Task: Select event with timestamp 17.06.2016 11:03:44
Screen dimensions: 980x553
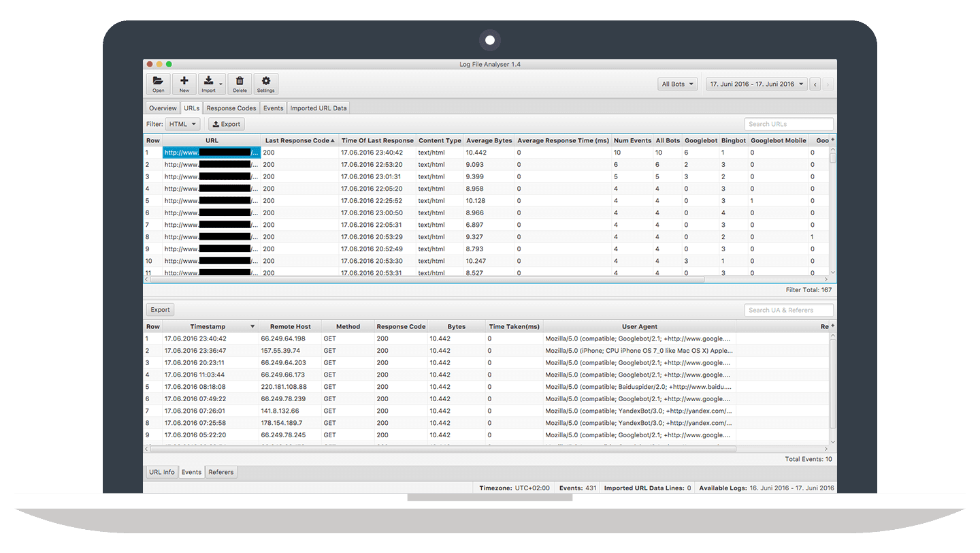Action: pyautogui.click(x=486, y=375)
